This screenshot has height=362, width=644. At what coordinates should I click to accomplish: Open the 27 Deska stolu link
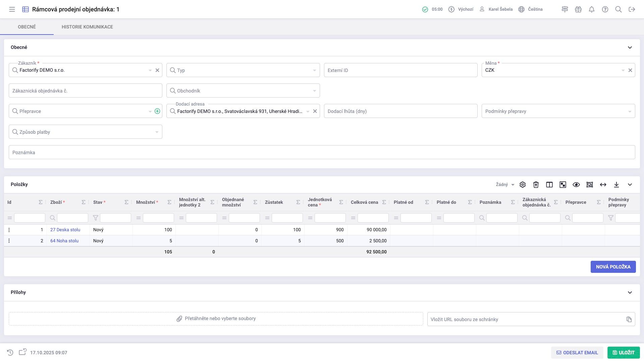pos(65,230)
